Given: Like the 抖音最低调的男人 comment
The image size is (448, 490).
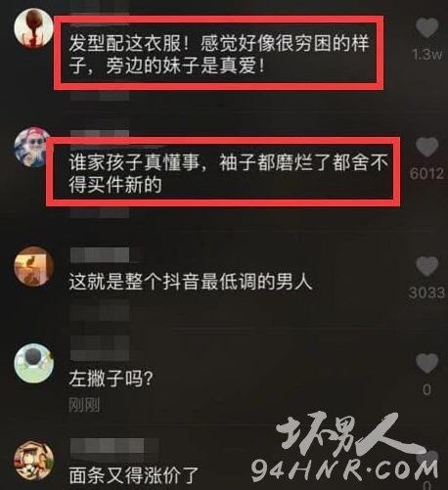Looking at the screenshot, I should 427,266.
